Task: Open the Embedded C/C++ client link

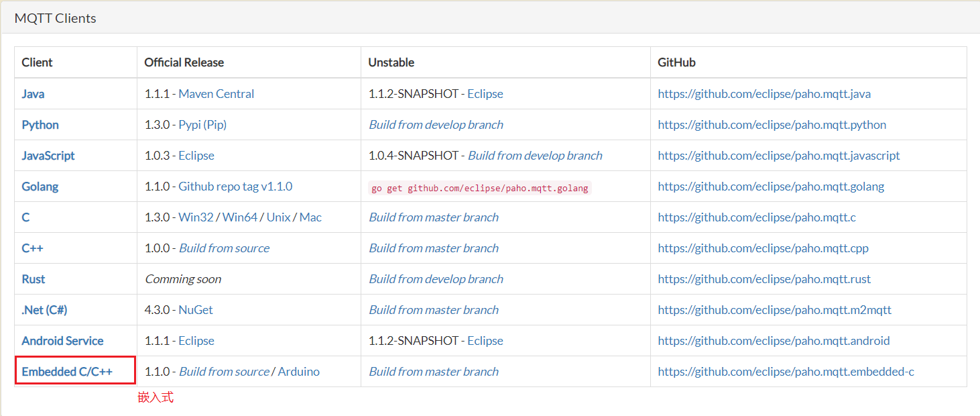Action: tap(67, 372)
